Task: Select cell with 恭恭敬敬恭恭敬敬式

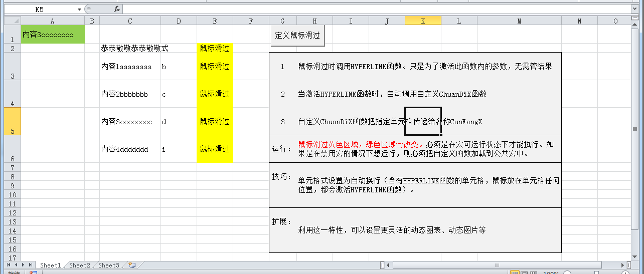Action: pyautogui.click(x=130, y=48)
